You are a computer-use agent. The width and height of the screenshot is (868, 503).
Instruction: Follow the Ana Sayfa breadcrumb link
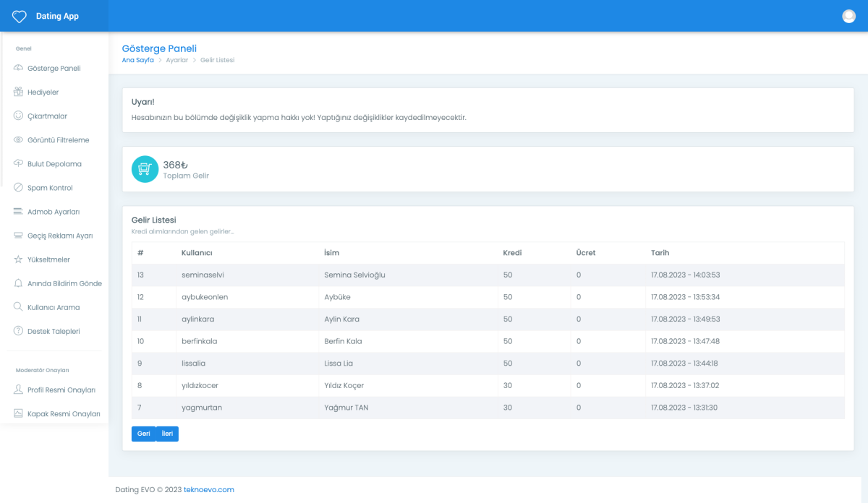tap(137, 60)
